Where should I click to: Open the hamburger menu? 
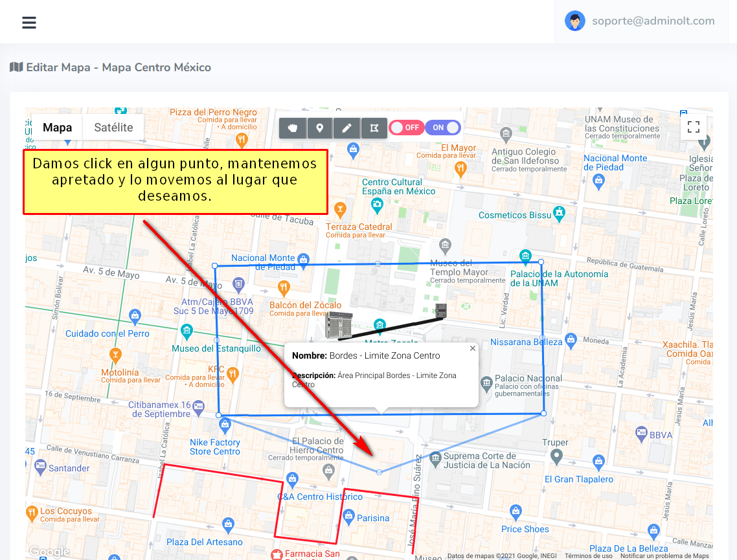click(x=29, y=23)
